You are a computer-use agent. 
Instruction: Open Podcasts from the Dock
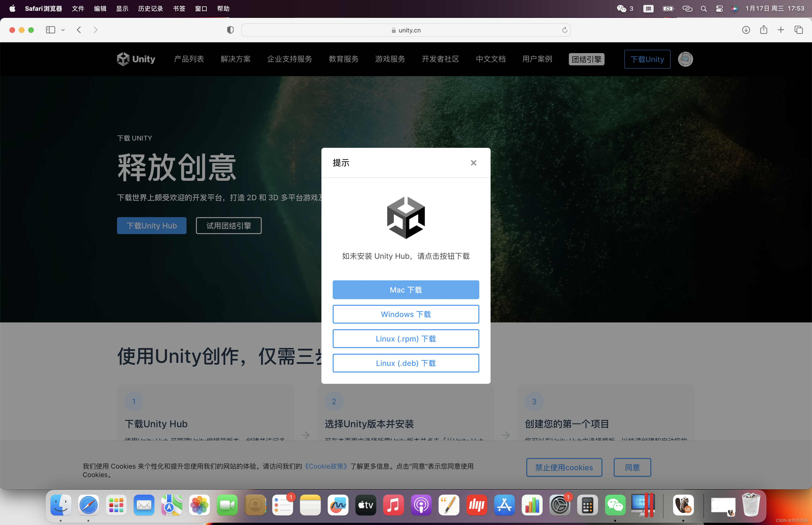pos(421,505)
